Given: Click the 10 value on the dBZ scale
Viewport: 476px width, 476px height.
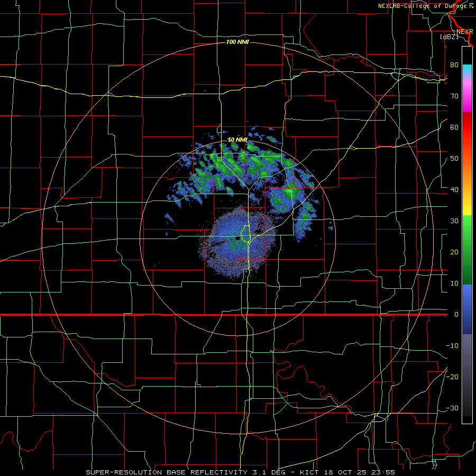Looking at the screenshot, I should coord(454,283).
